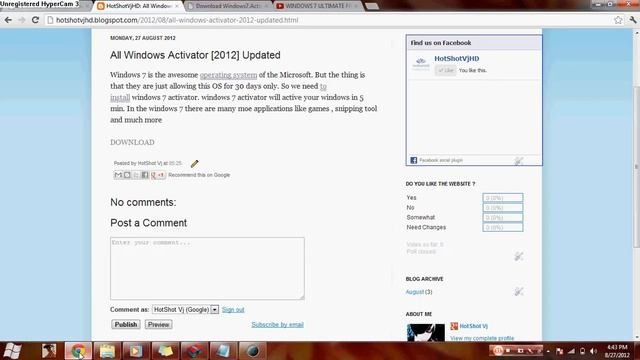Click the wrench icon beside the poll

click(x=518, y=256)
